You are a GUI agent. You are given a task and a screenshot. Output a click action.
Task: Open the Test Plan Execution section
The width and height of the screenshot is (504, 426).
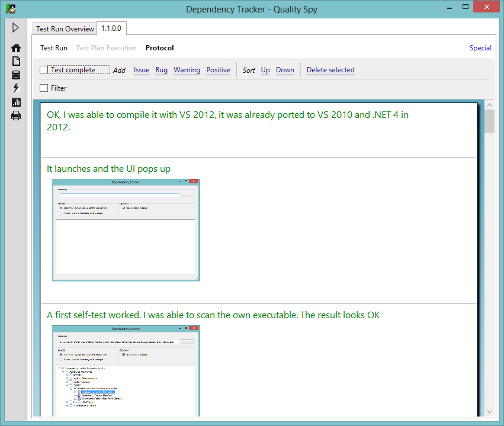[x=107, y=48]
